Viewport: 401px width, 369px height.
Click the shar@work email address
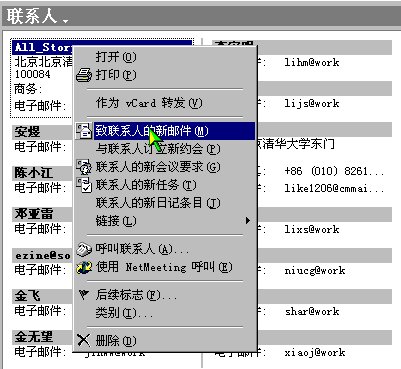pyautogui.click(x=312, y=311)
